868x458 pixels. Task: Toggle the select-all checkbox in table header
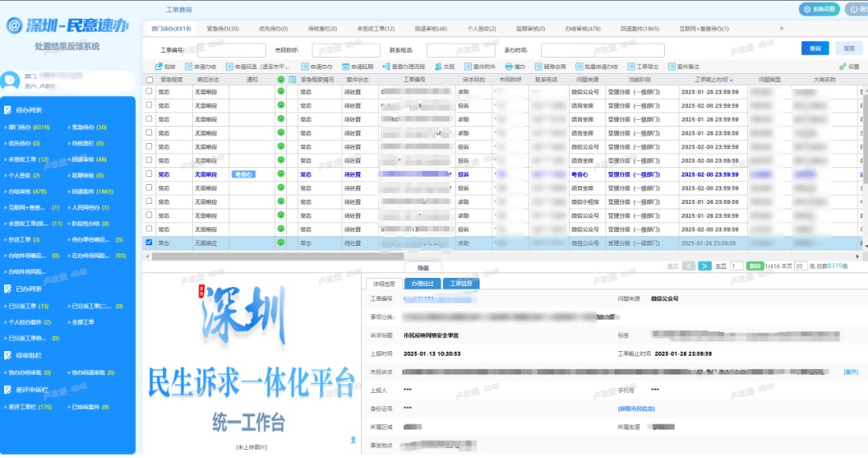[x=149, y=80]
